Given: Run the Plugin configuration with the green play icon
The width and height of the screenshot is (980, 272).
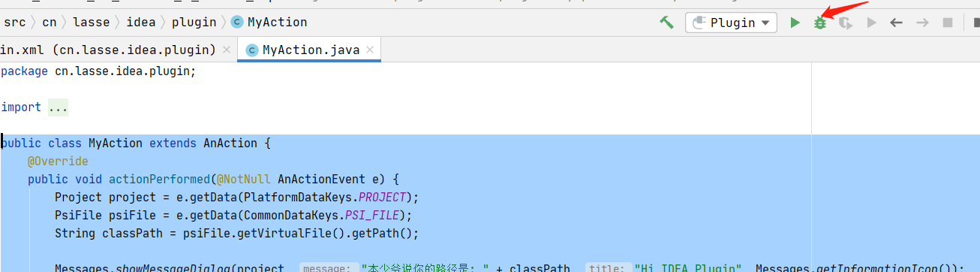Looking at the screenshot, I should coord(795,23).
